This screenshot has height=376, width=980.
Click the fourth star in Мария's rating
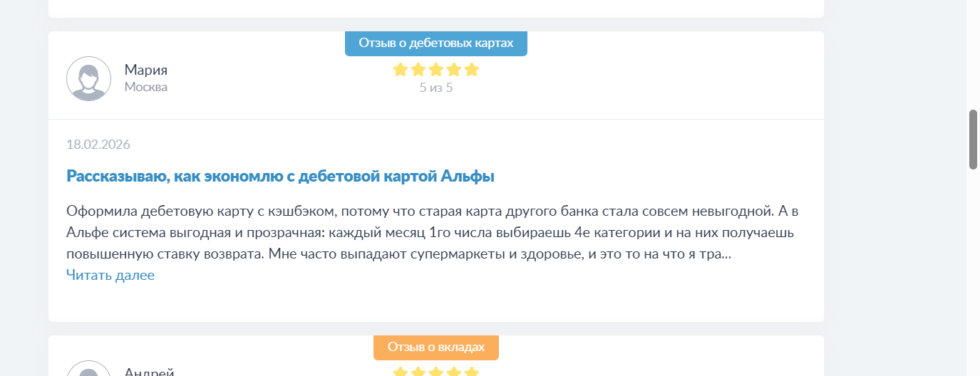click(454, 70)
